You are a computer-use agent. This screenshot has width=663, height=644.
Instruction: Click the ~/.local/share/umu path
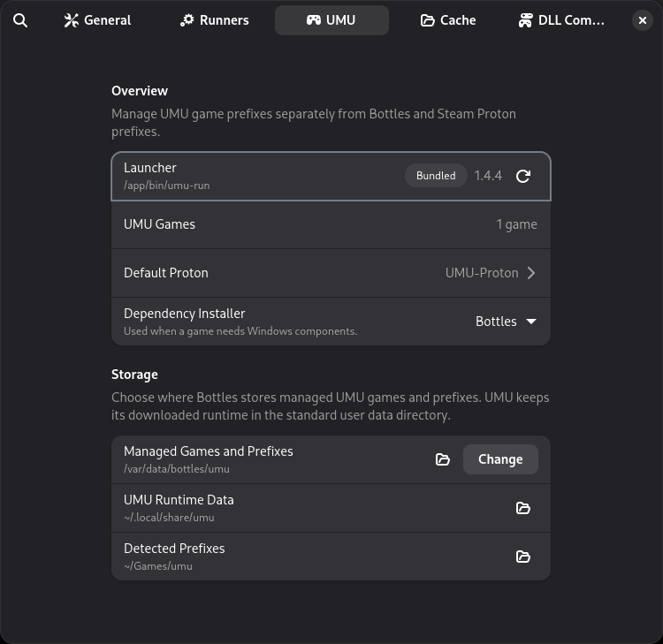[169, 518]
